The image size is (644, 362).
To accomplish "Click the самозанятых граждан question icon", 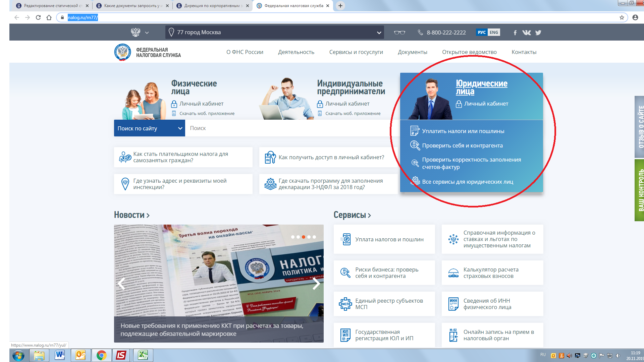I will coord(125,157).
